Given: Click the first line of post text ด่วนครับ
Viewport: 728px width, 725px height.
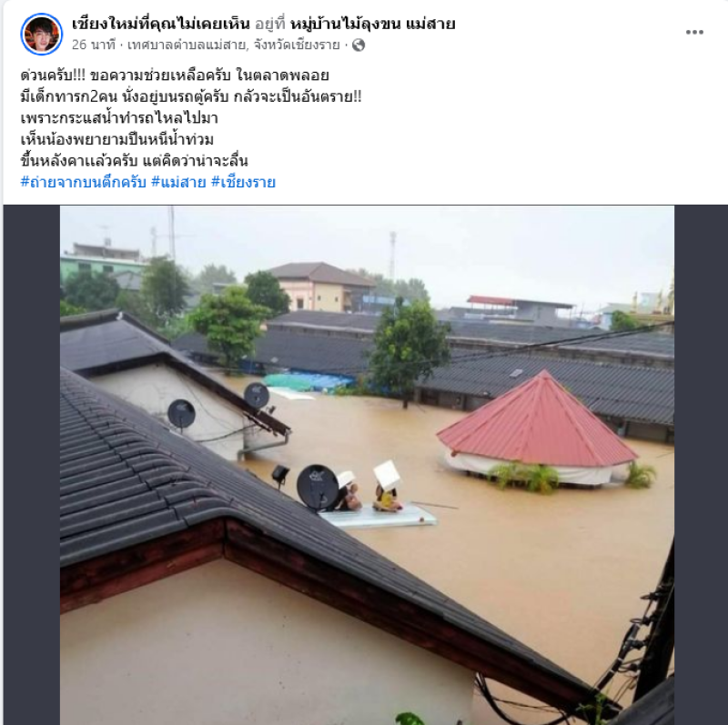Looking at the screenshot, I should click(175, 75).
